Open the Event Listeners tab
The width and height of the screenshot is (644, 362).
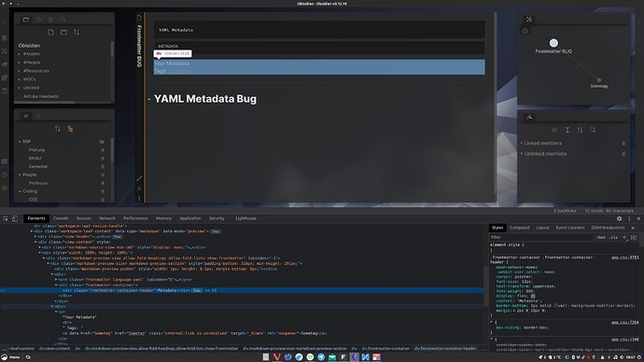570,228
